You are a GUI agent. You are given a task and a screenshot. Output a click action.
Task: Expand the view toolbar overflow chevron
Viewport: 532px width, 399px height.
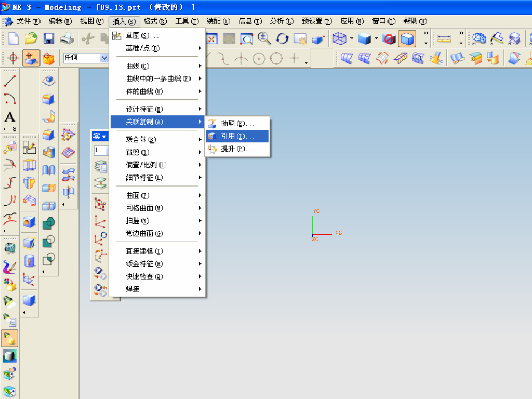click(x=426, y=33)
